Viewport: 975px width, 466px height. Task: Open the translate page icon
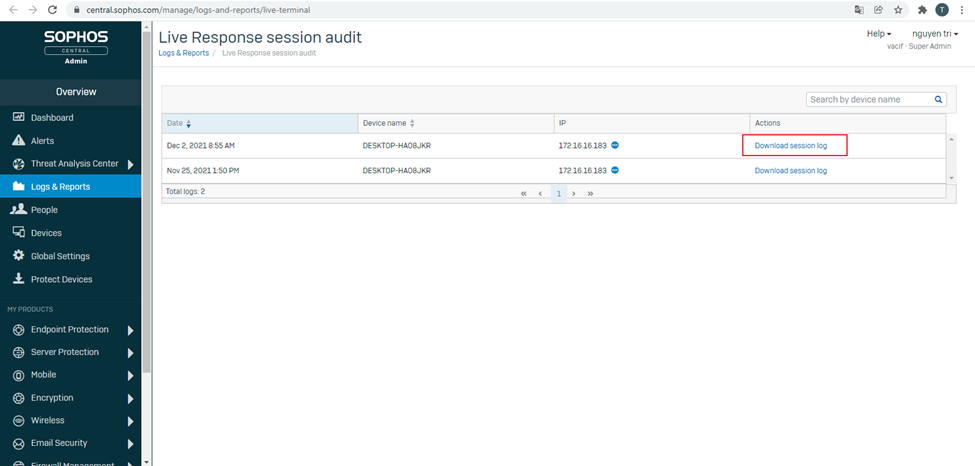859,10
